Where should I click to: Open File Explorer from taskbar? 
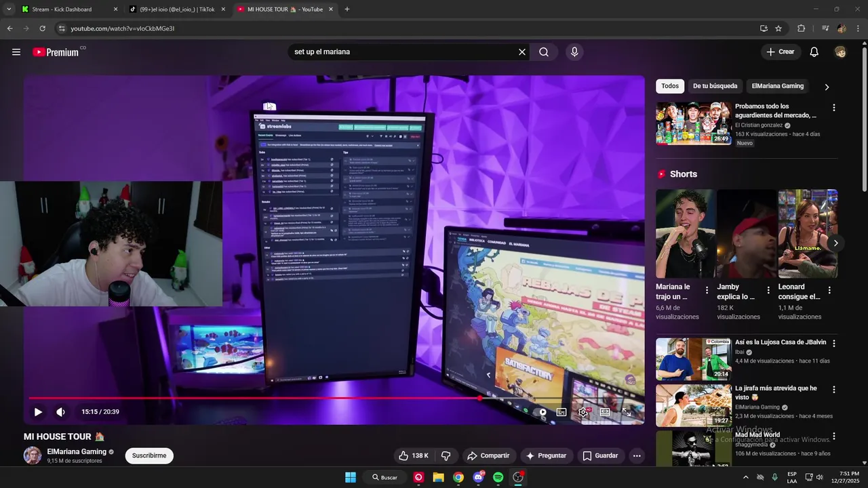click(x=438, y=477)
